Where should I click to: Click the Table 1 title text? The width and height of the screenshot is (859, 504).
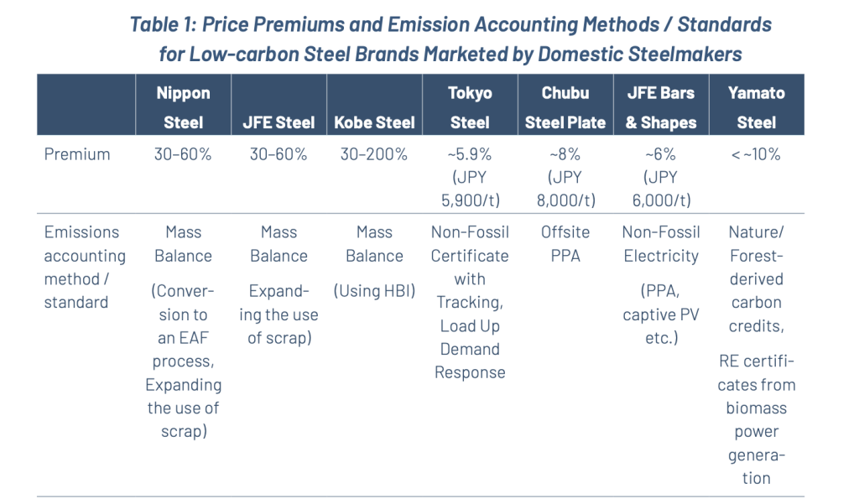pos(450,39)
